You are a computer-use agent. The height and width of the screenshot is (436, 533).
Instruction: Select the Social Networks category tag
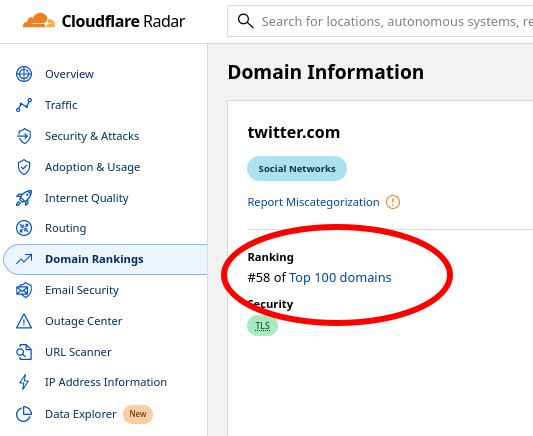pyautogui.click(x=297, y=169)
